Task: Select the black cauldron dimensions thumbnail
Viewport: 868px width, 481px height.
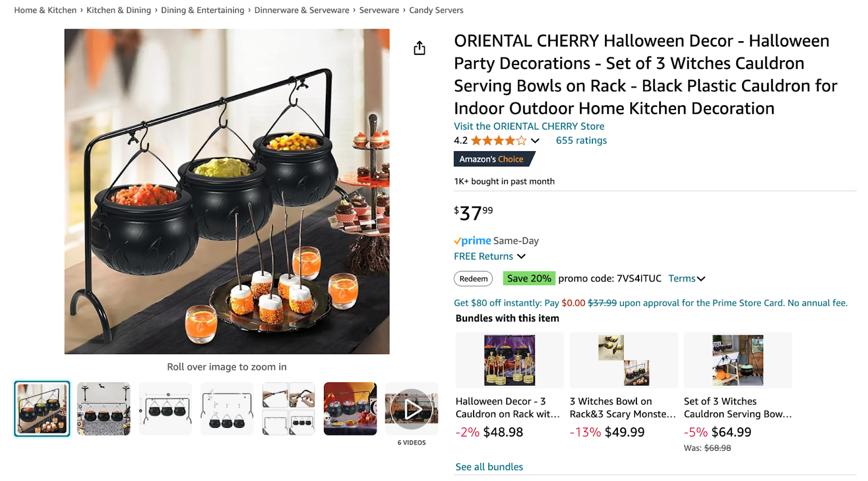Action: (165, 408)
